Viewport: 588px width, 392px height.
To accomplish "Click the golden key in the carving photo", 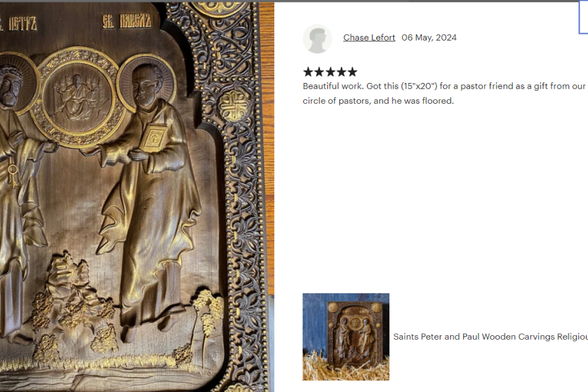I will (x=13, y=176).
